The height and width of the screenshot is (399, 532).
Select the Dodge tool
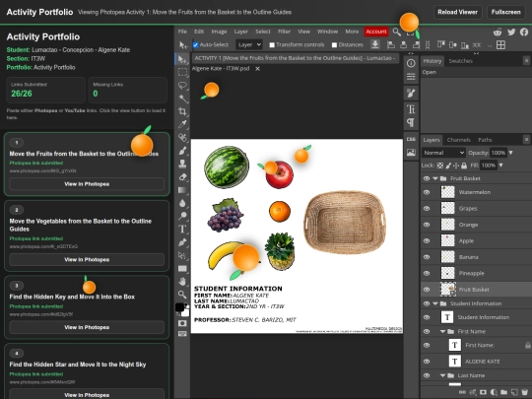(182, 216)
